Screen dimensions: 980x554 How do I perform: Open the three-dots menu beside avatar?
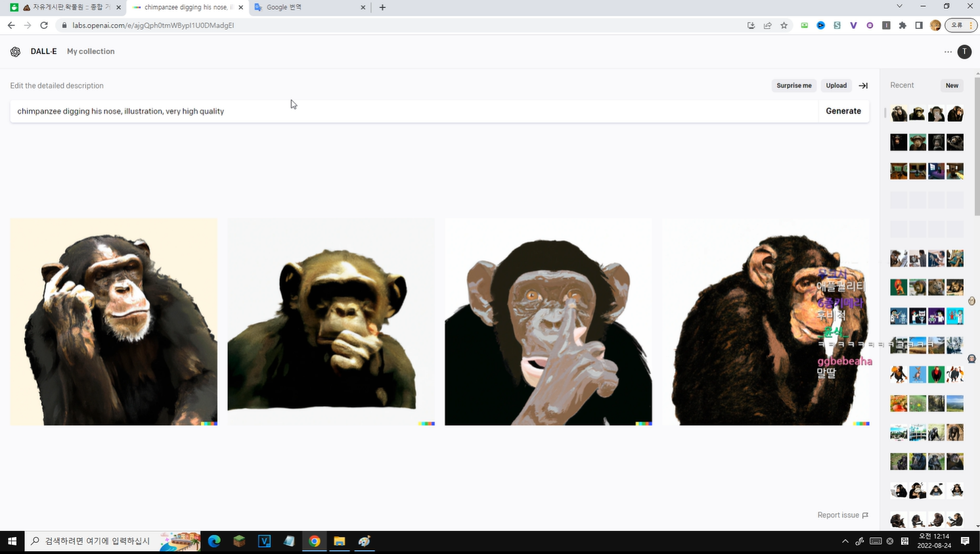pyautogui.click(x=948, y=52)
